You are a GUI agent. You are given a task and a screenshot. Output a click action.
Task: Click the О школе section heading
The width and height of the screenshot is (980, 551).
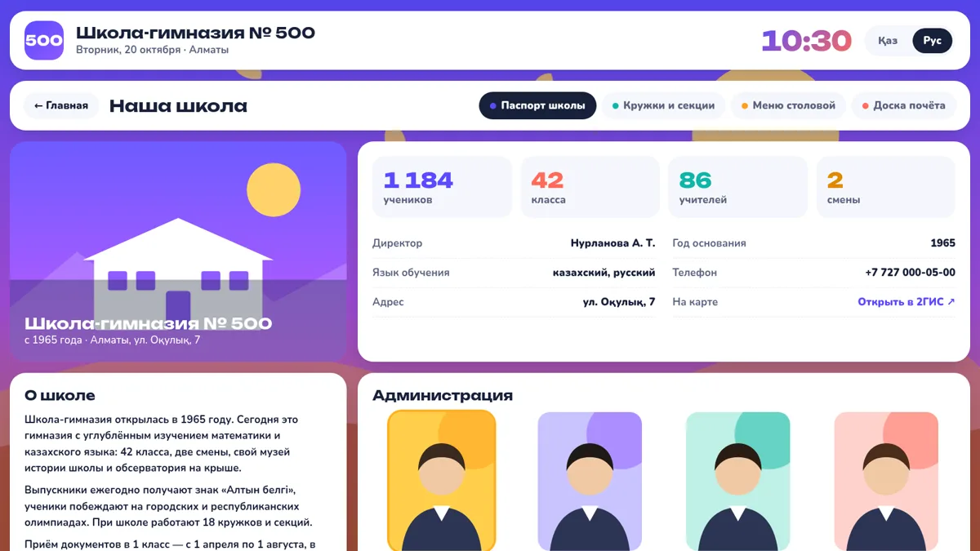[60, 396]
